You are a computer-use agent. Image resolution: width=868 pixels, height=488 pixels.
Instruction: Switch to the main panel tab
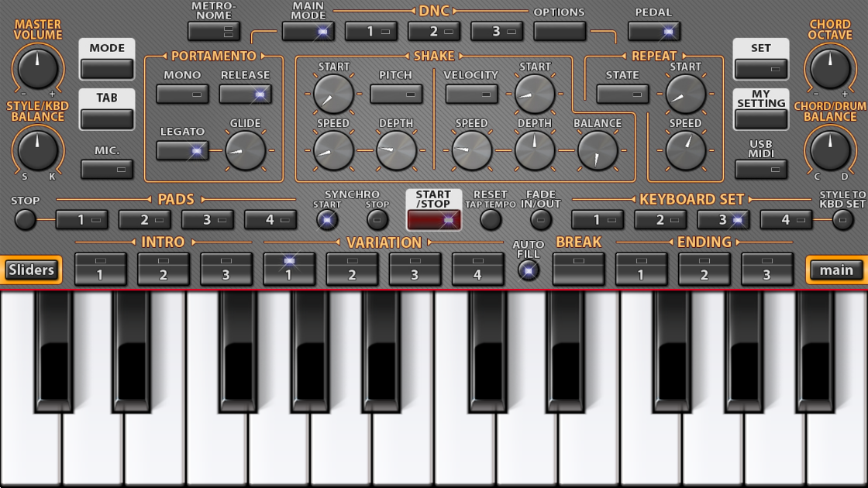pos(836,270)
